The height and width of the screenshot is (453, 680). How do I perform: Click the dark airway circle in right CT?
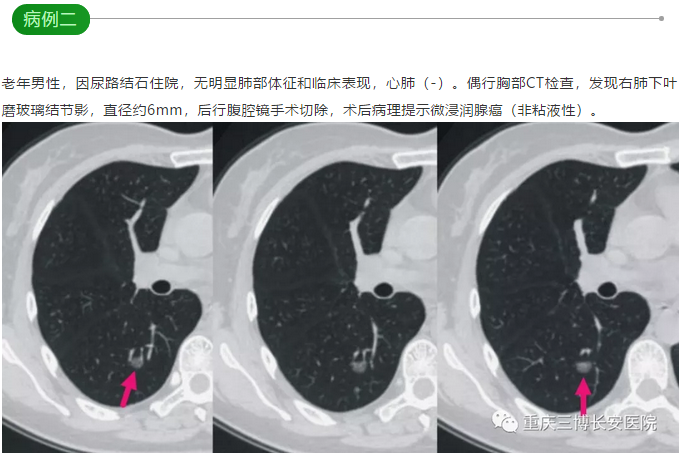pyautogui.click(x=607, y=289)
